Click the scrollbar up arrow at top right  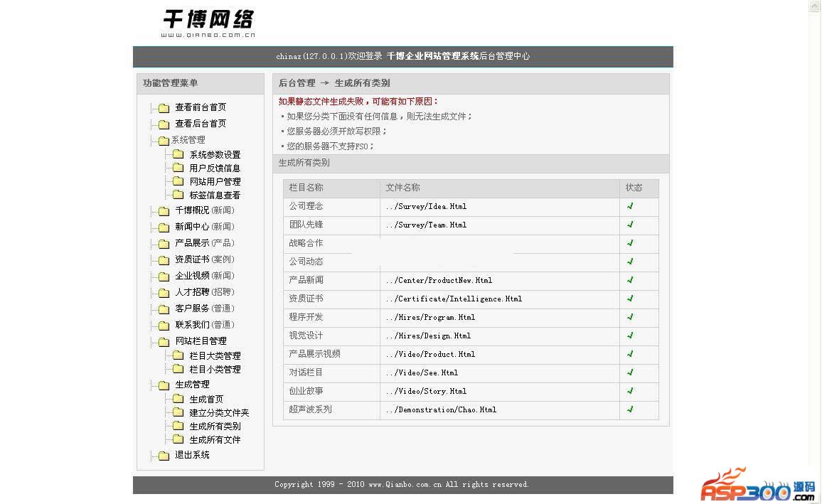click(x=815, y=6)
